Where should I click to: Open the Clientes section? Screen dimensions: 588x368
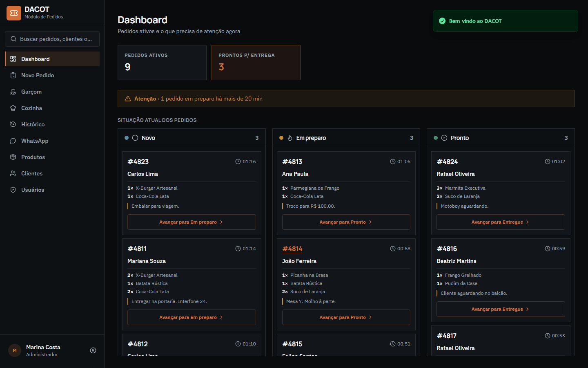coord(52,173)
